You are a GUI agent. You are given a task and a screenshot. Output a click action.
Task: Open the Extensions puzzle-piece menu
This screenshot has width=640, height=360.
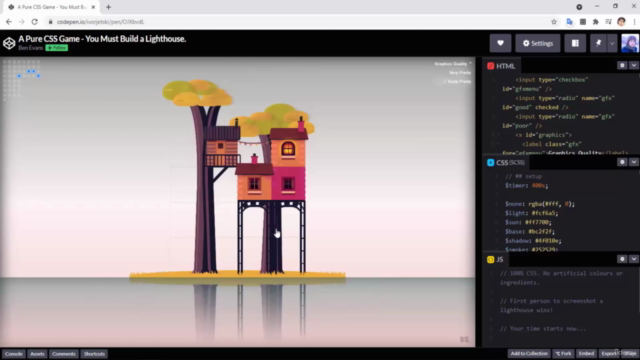[x=596, y=22]
